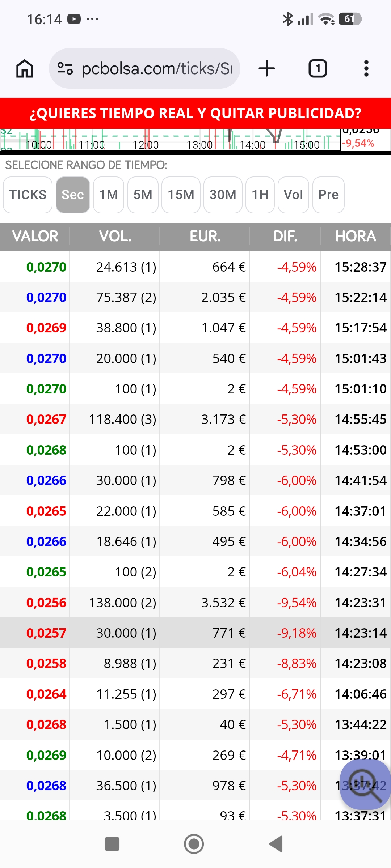This screenshot has height=868, width=391.
Task: Switch to the 15M time range
Action: [x=181, y=195]
